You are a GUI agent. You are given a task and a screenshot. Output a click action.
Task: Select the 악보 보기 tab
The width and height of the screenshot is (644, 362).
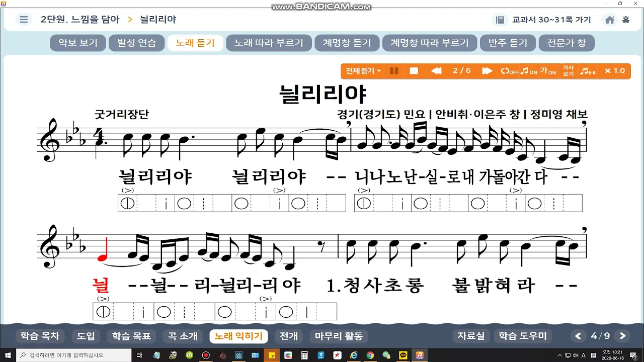pyautogui.click(x=78, y=43)
